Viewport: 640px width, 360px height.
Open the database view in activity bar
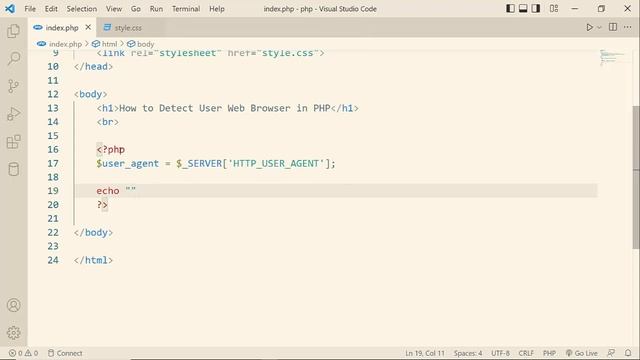coord(13,169)
